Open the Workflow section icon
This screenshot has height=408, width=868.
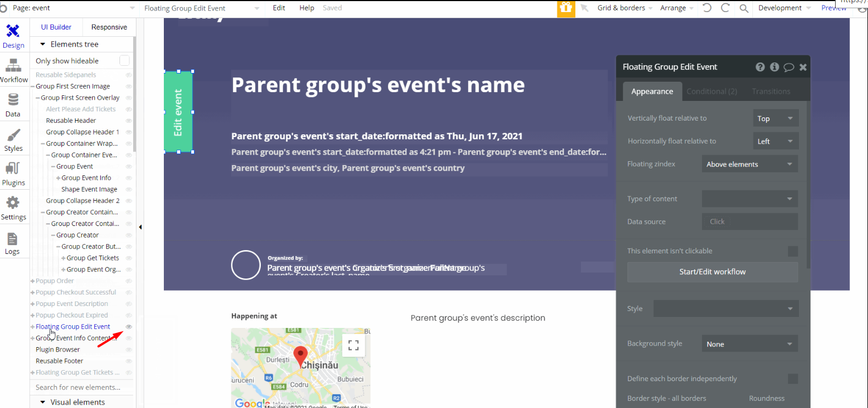click(13, 65)
